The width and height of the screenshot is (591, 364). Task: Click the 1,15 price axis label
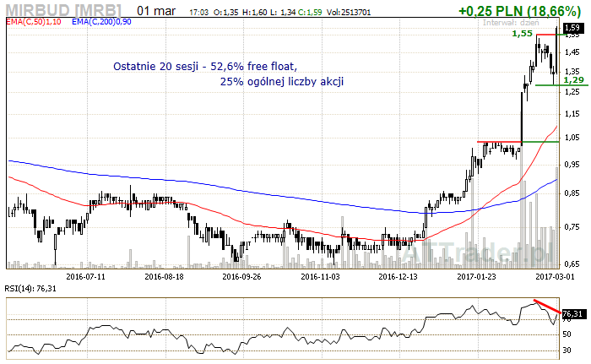tap(572, 114)
